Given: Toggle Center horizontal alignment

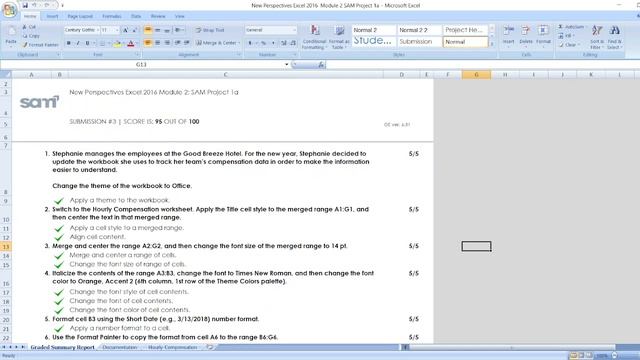Looking at the screenshot, I should (158, 43).
